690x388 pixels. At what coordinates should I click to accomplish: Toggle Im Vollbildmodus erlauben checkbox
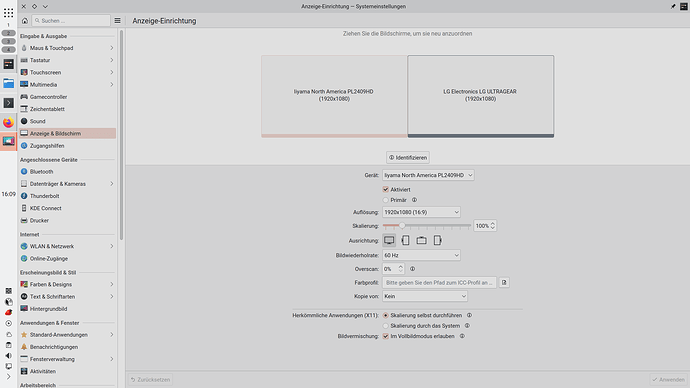click(x=385, y=336)
